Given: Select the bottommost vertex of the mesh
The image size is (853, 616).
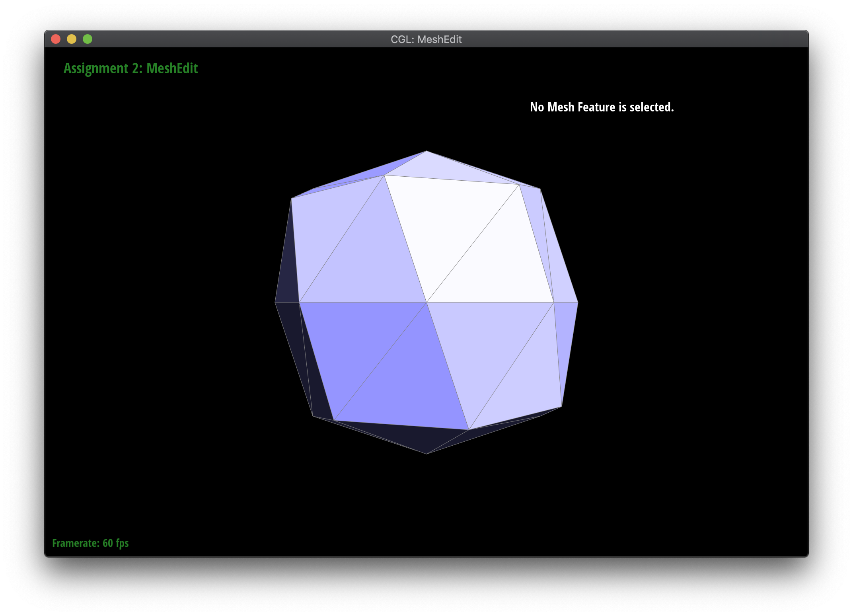Looking at the screenshot, I should click(426, 454).
